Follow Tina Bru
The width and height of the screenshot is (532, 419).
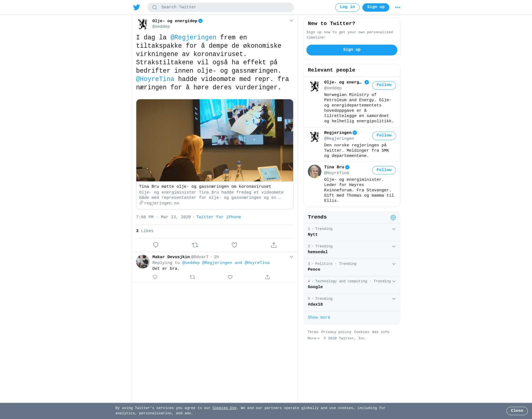tap(384, 170)
